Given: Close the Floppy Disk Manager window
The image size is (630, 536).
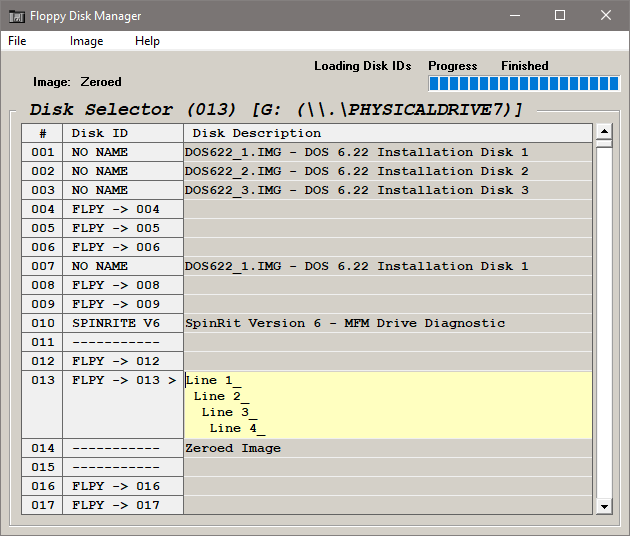Looking at the screenshot, I should point(606,15).
